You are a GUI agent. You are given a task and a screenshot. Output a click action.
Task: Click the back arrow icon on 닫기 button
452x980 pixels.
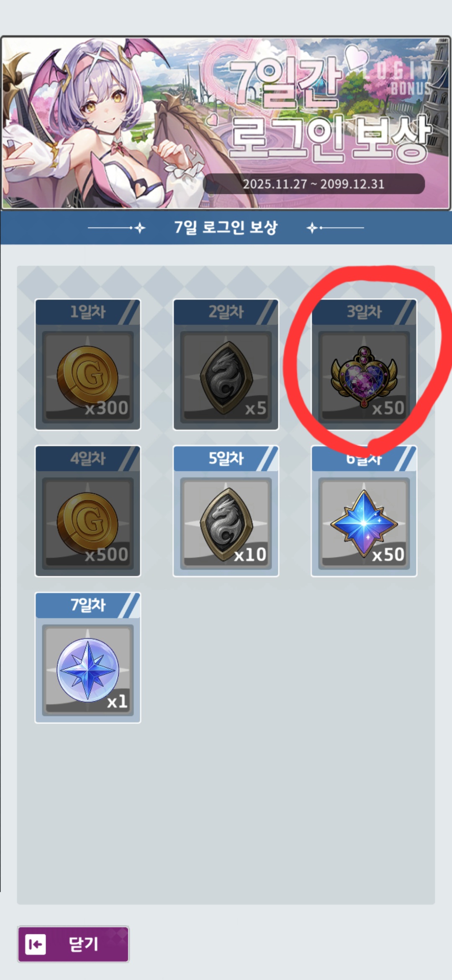36,944
